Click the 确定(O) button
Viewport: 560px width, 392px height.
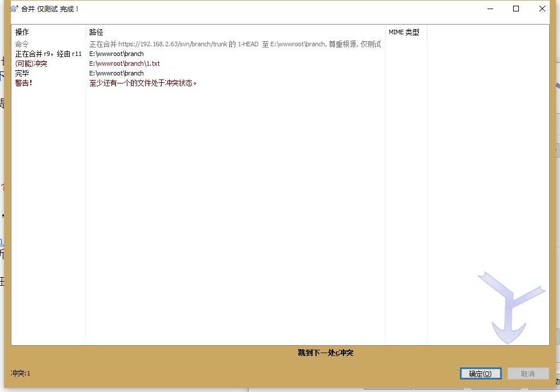click(x=481, y=374)
